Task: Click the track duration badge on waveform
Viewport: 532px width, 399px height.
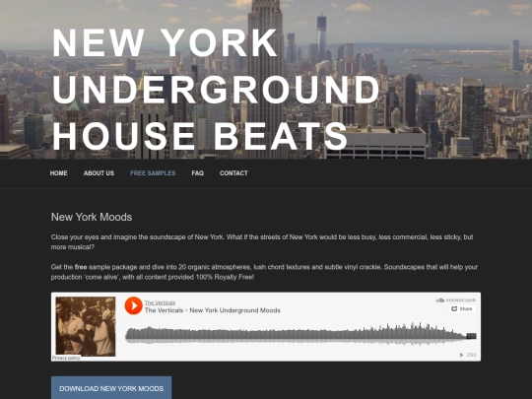Action: pyautogui.click(x=471, y=336)
